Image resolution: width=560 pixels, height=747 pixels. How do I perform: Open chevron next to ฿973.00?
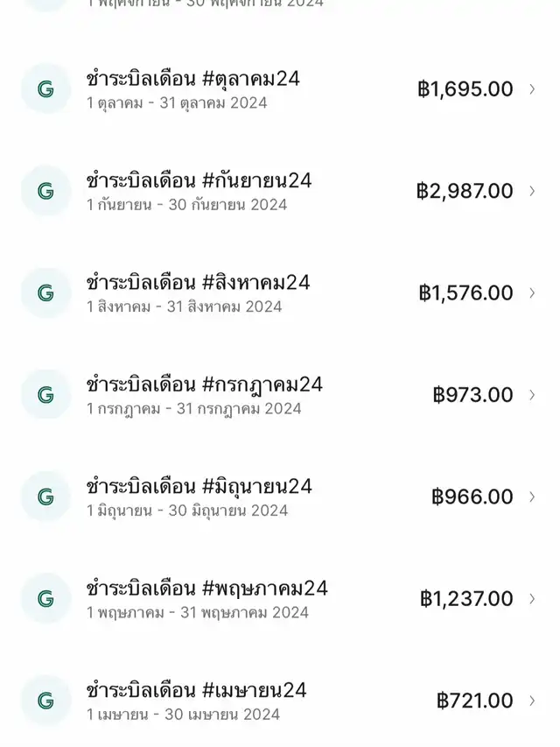coord(532,395)
